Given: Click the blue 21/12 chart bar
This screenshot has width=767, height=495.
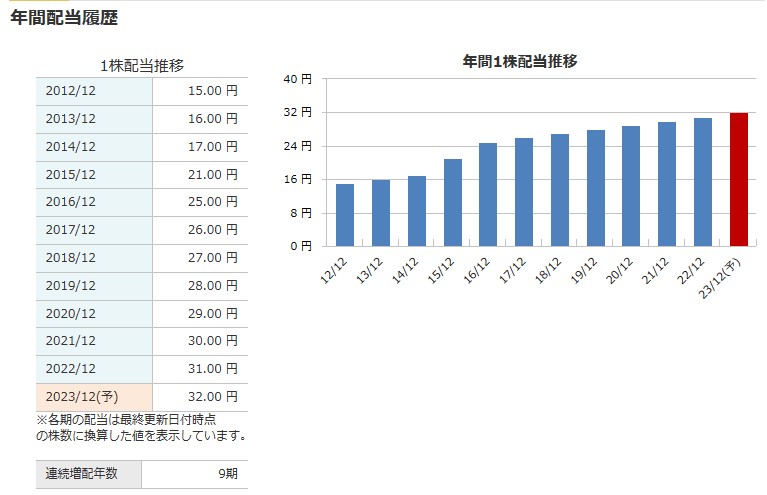Looking at the screenshot, I should (667, 184).
